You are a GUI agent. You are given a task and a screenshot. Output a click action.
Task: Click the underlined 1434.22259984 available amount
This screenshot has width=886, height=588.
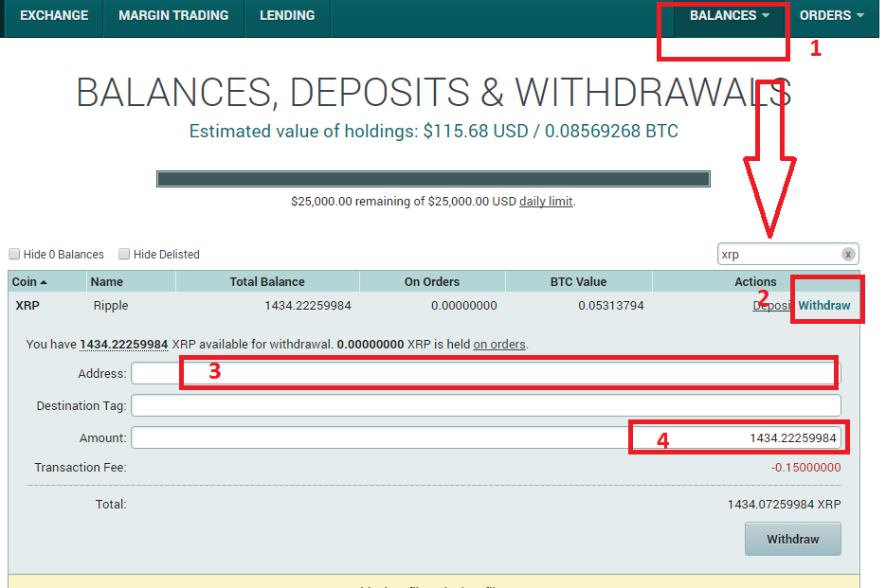tap(124, 345)
